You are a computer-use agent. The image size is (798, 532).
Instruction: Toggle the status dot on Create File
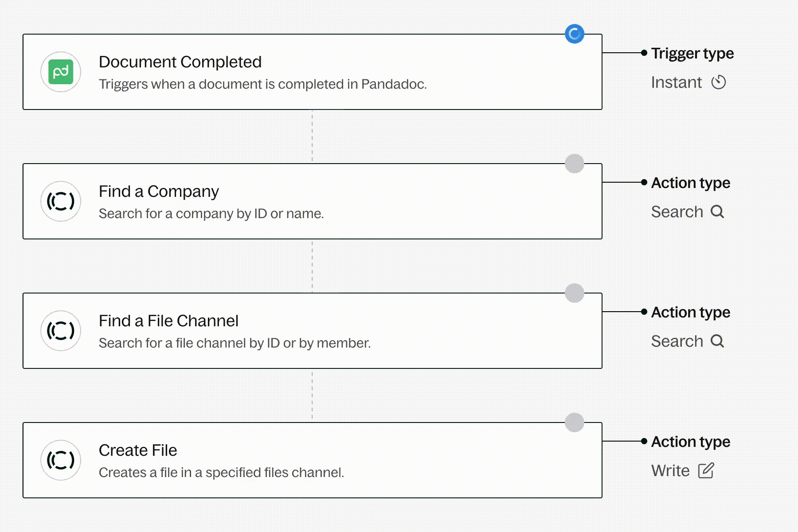click(575, 422)
